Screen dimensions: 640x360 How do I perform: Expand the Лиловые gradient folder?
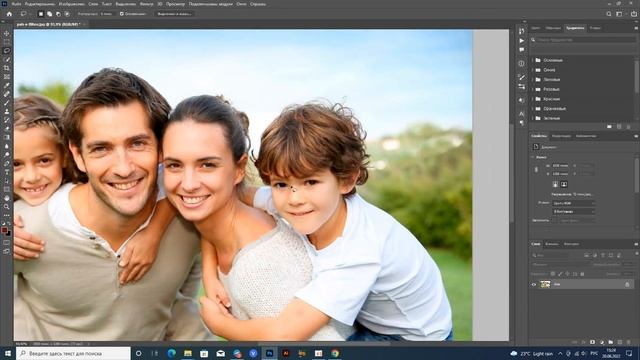(533, 80)
